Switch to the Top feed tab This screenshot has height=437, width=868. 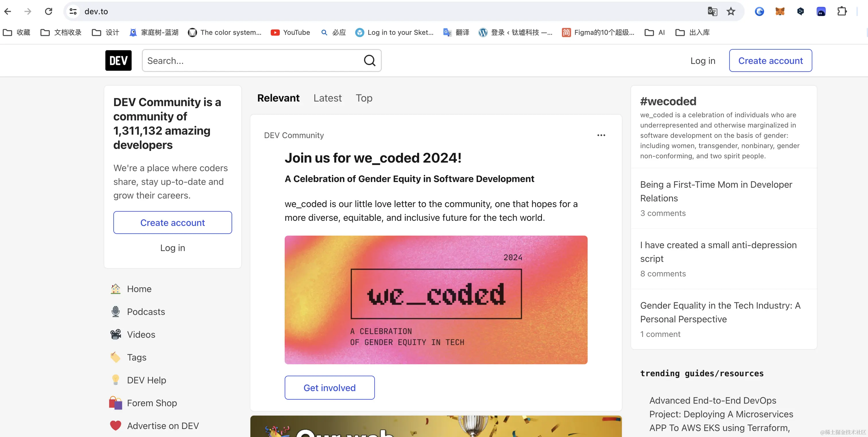[x=364, y=98]
